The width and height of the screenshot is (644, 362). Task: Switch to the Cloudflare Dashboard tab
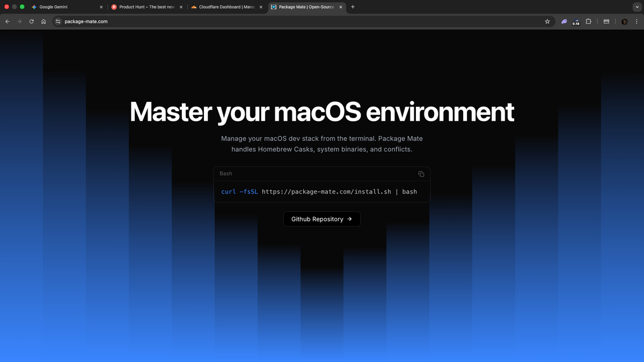click(223, 7)
